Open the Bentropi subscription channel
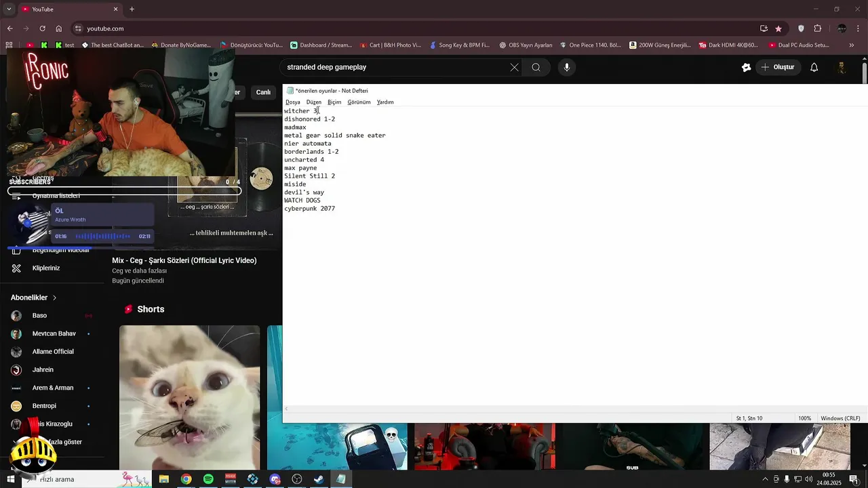Viewport: 868px width, 488px height. pos(45,406)
